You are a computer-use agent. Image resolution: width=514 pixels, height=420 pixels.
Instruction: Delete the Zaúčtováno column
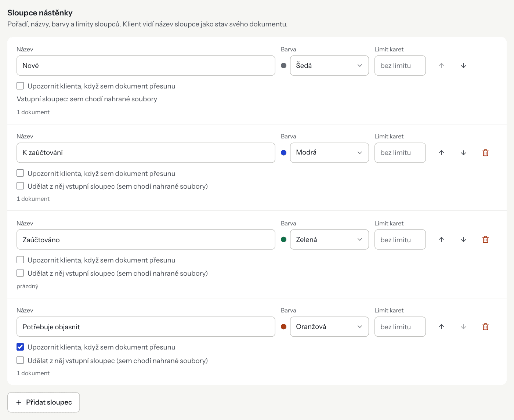485,240
